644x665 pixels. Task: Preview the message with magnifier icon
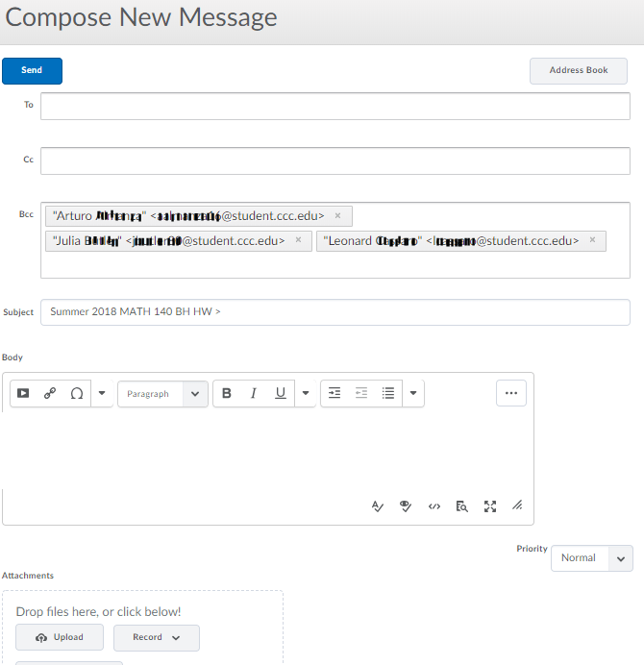tap(462, 506)
